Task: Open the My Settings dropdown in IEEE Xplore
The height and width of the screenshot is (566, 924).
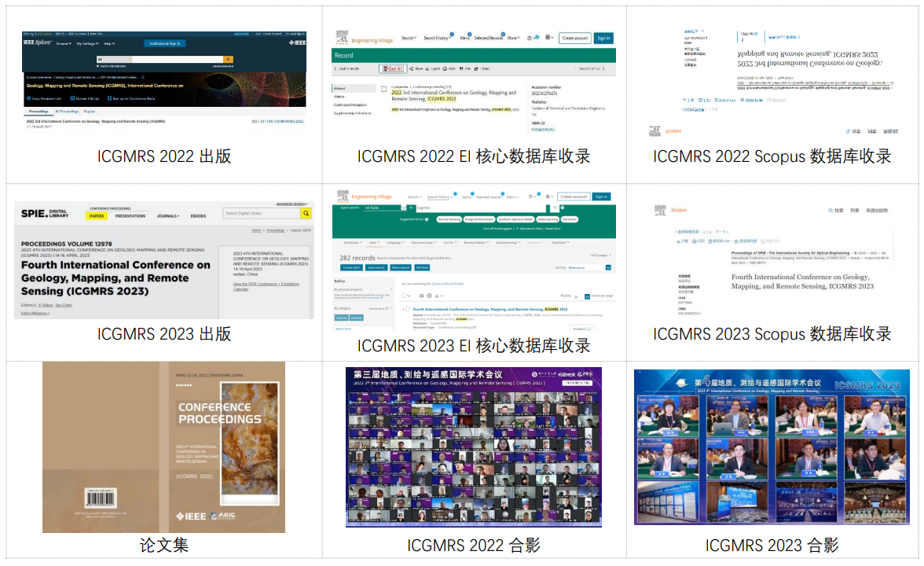Action: click(87, 43)
